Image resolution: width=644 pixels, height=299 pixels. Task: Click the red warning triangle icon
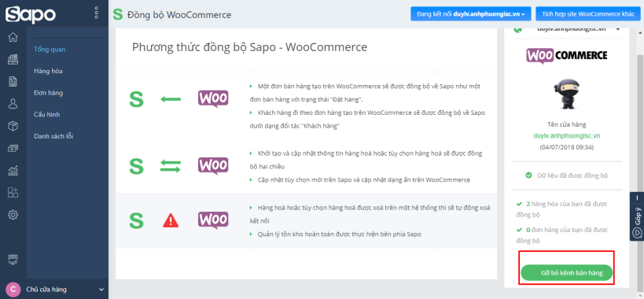[171, 221]
